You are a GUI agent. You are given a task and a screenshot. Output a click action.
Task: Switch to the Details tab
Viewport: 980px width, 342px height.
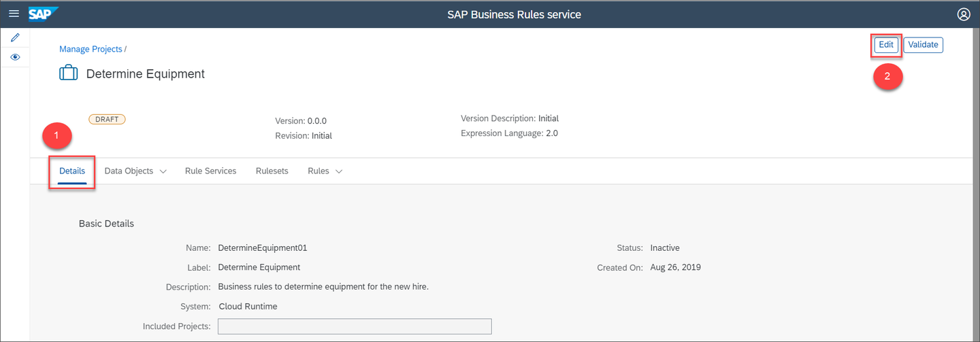[72, 171]
